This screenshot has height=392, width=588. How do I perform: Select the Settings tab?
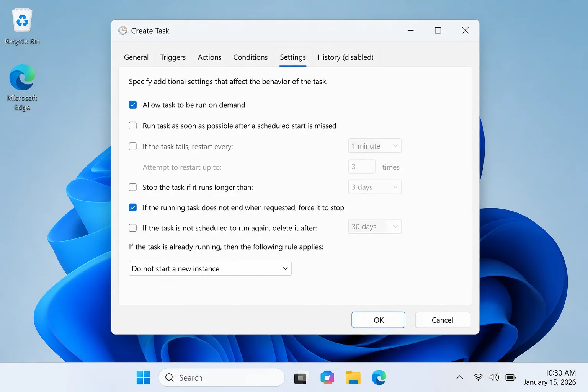coord(293,57)
